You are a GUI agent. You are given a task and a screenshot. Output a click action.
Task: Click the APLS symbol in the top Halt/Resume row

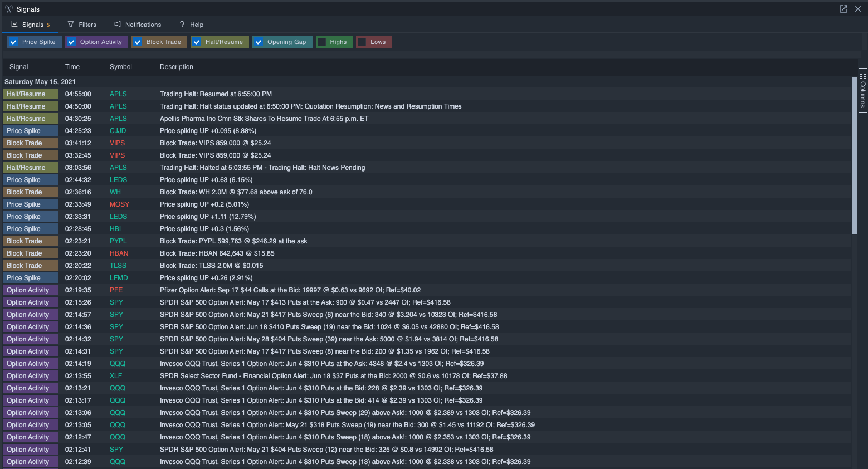coord(118,94)
